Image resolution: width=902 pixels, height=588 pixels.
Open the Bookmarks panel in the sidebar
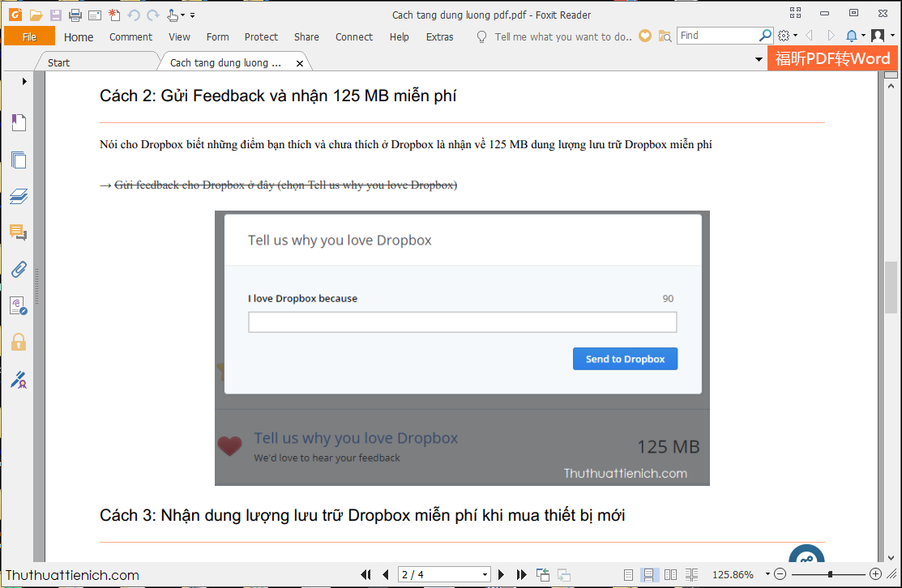(x=18, y=122)
